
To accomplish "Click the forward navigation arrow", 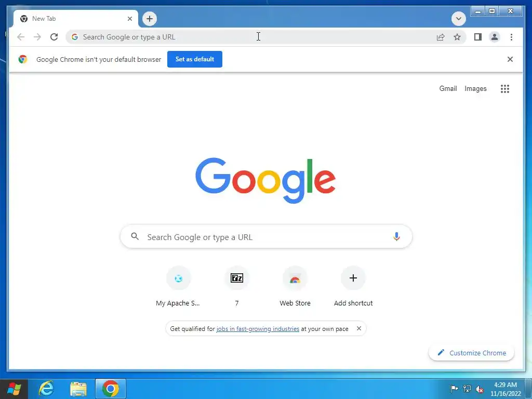I will (x=37, y=37).
